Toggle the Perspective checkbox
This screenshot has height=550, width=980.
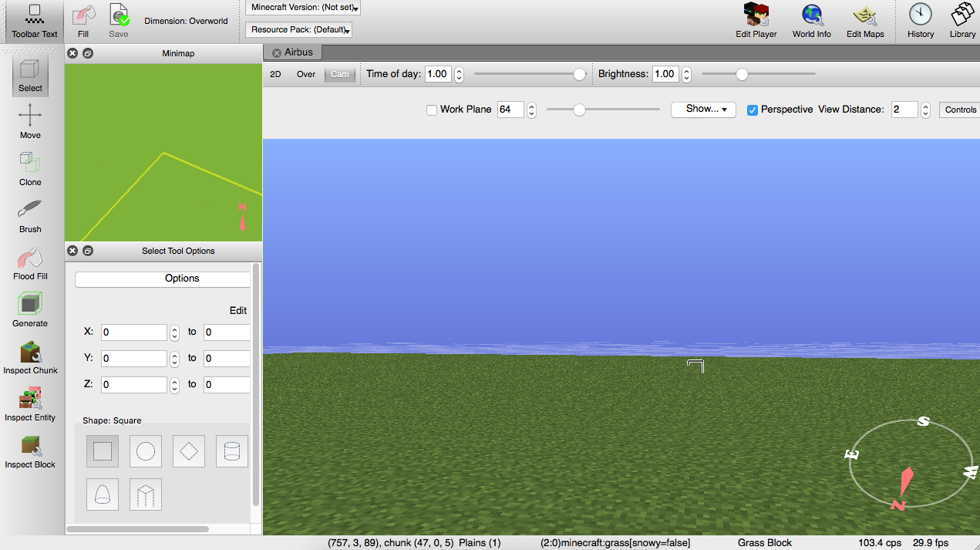[x=753, y=110]
